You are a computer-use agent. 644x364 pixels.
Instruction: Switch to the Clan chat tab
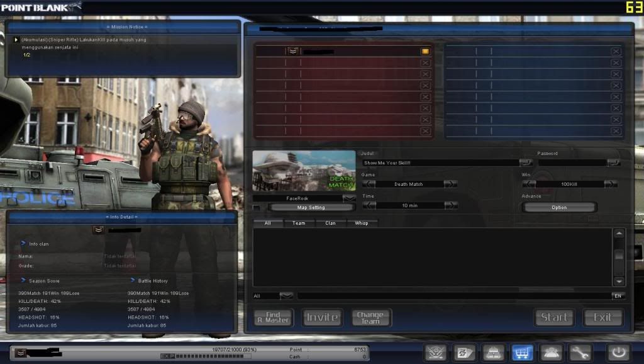click(331, 224)
